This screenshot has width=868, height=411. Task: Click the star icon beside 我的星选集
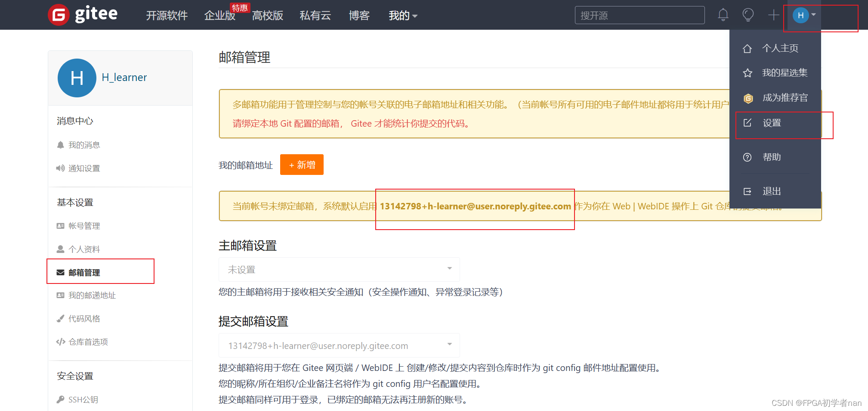748,73
